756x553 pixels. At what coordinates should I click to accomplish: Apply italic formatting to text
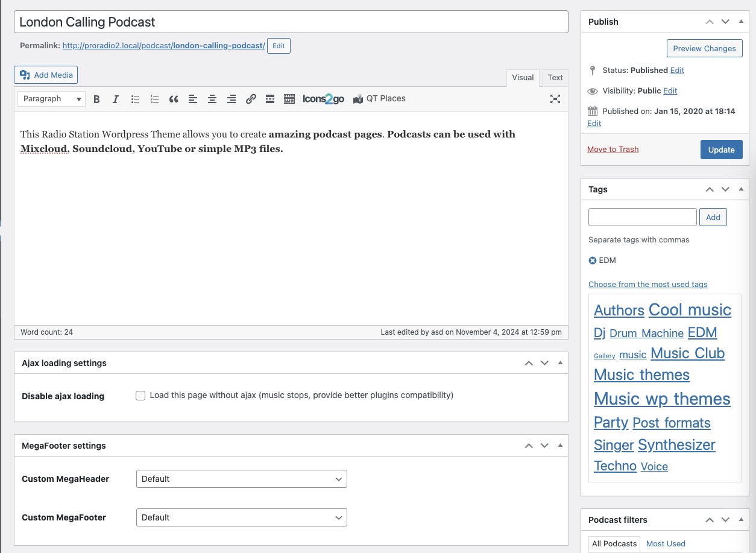(116, 100)
